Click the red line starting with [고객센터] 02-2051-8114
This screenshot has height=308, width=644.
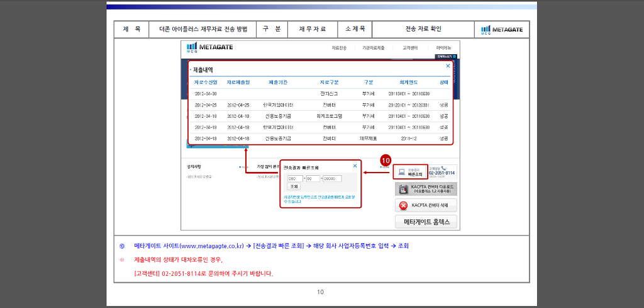coord(203,273)
